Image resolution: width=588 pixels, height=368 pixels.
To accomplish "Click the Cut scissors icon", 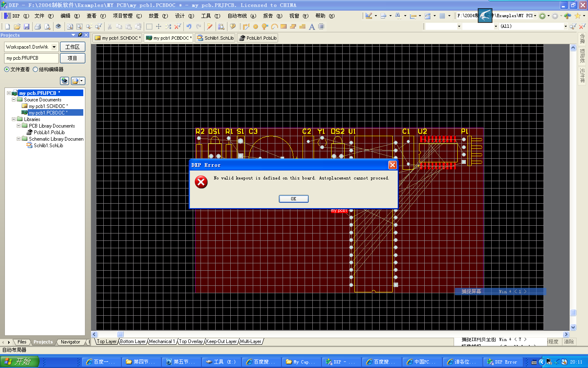I will [110, 27].
